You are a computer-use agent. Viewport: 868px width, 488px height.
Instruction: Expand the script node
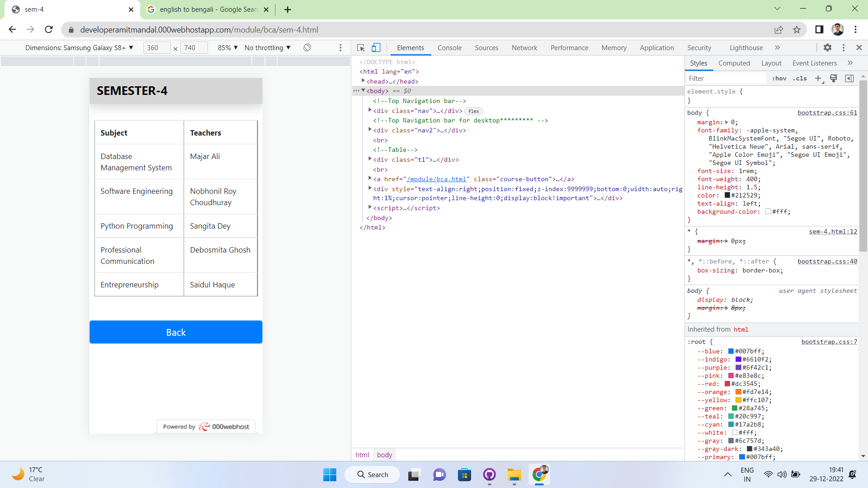tap(370, 207)
